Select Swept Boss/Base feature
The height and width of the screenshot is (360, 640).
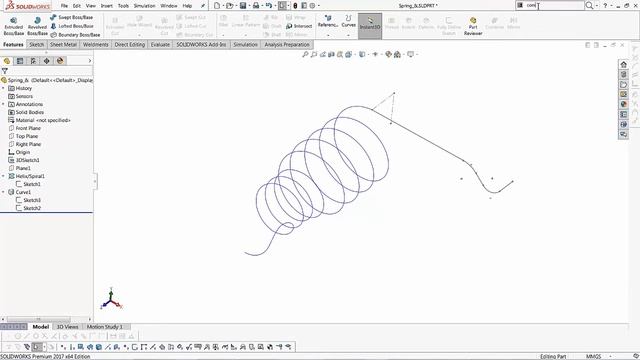(x=72, y=17)
